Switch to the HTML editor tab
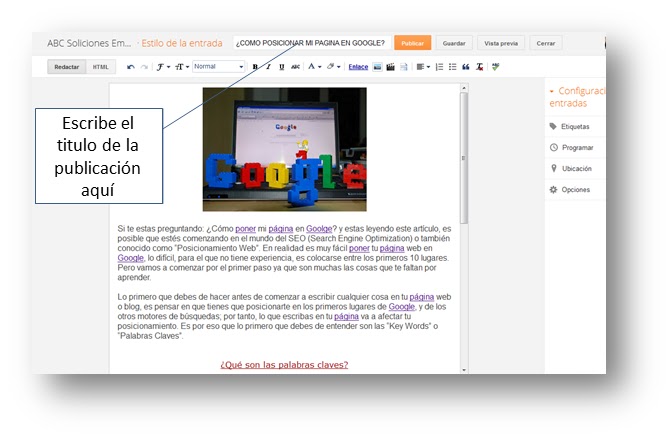The height and width of the screenshot is (439, 671). tap(101, 67)
